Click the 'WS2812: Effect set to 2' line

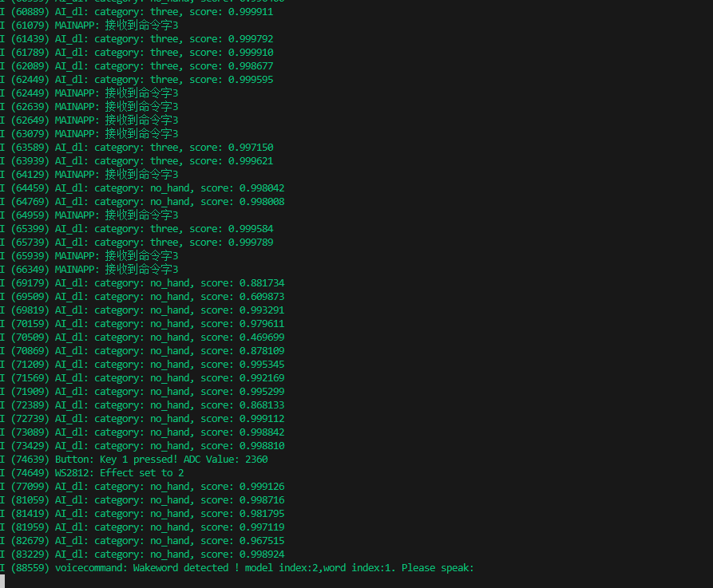120,473
